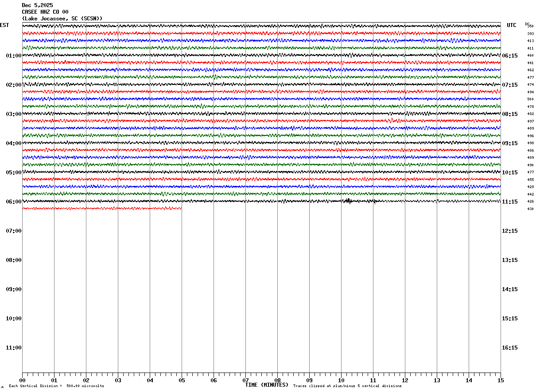Click DC offset value '500'
536x392 pixels.
coord(530,100)
